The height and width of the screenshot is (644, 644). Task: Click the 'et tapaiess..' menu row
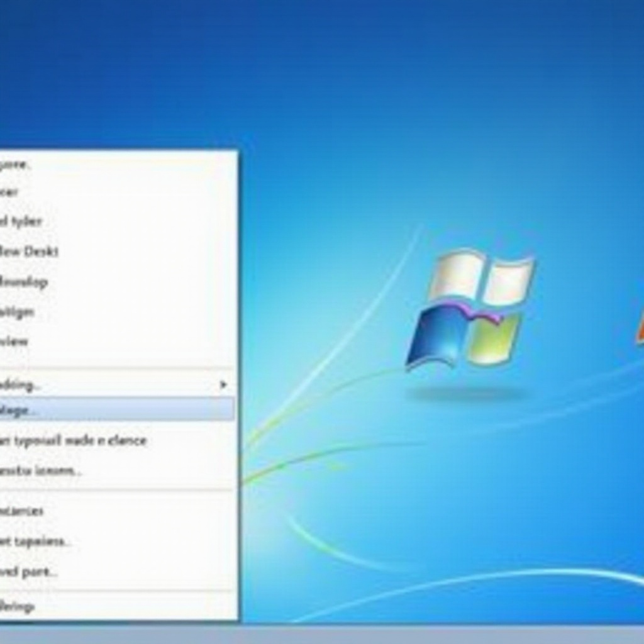pyautogui.click(x=117, y=541)
